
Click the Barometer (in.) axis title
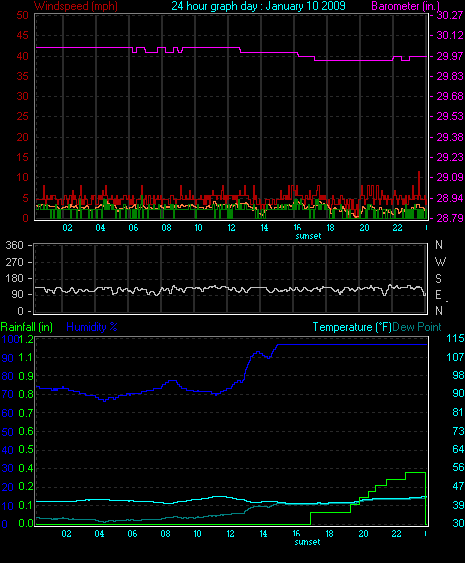coord(405,6)
